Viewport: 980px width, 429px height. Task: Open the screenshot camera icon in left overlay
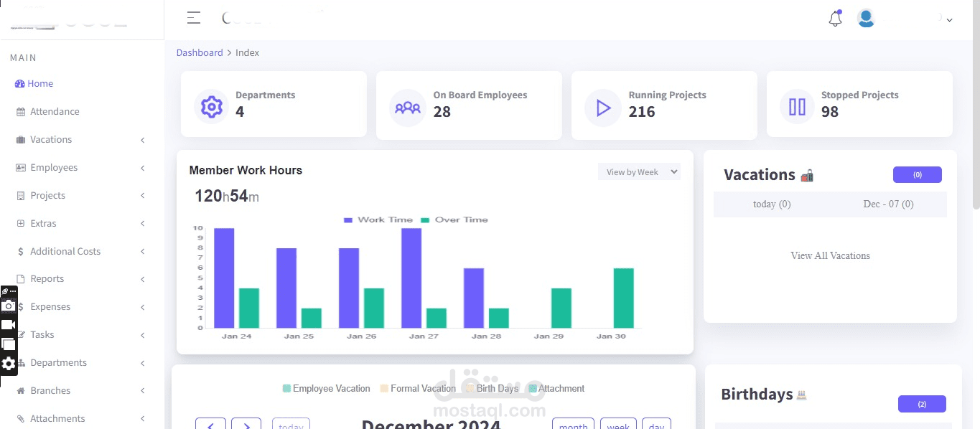point(9,306)
